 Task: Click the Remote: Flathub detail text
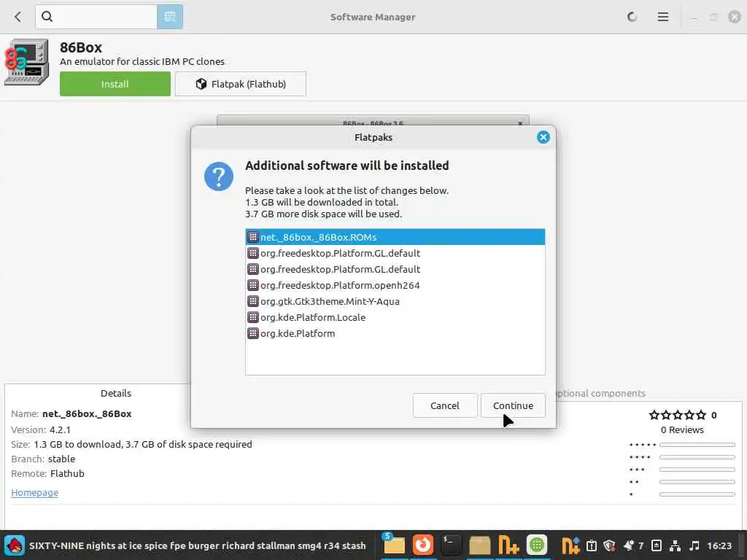point(47,473)
